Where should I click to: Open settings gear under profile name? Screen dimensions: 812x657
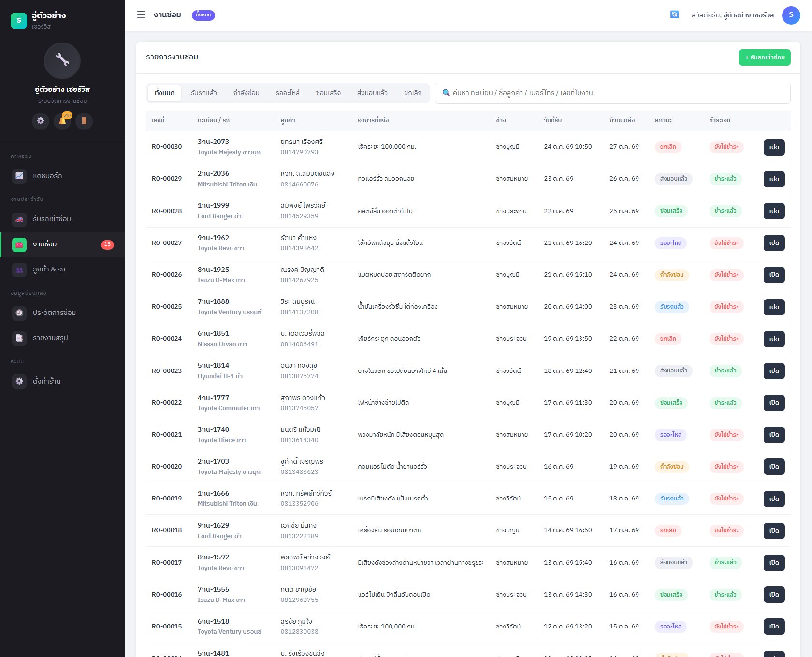[x=41, y=121]
